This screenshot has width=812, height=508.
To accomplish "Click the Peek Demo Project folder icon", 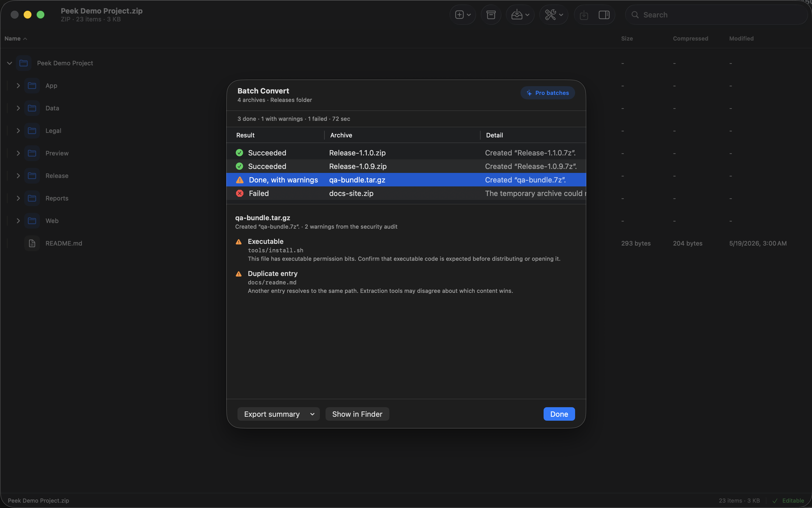I will (x=23, y=63).
